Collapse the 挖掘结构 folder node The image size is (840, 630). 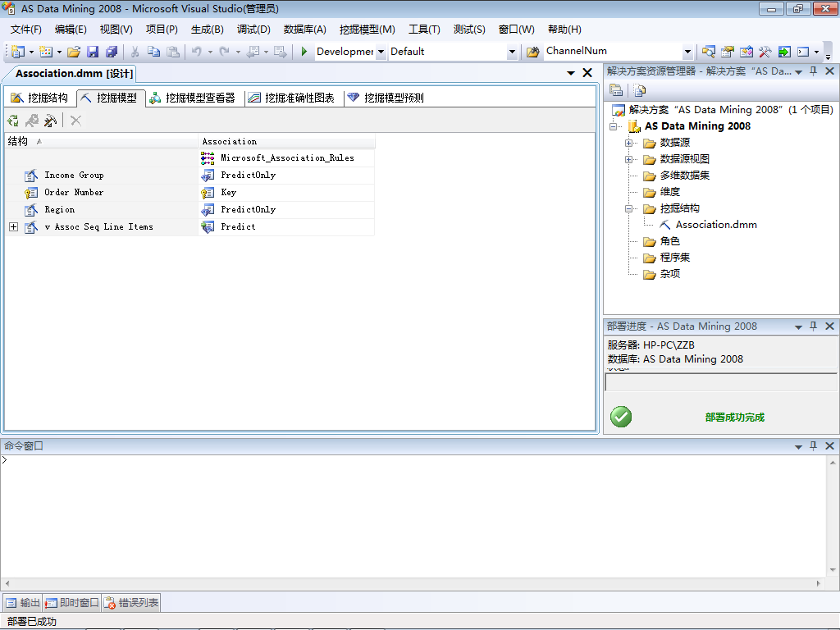coord(629,209)
